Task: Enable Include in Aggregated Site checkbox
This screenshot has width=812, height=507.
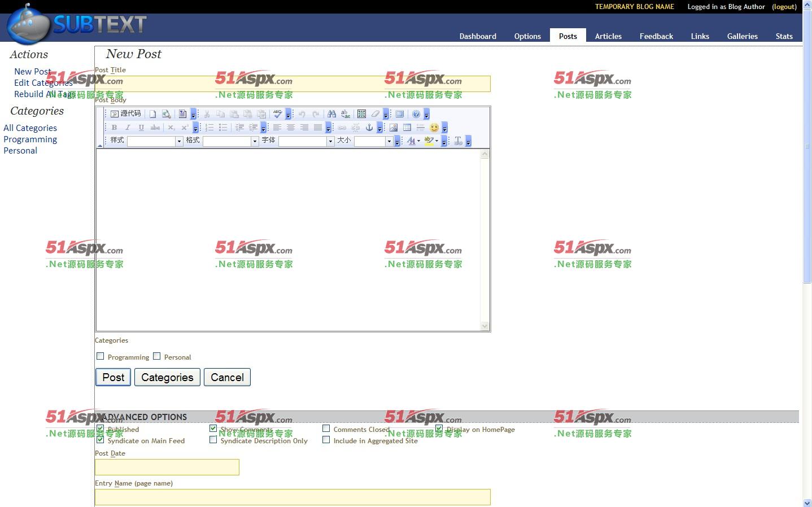Action: click(x=326, y=440)
